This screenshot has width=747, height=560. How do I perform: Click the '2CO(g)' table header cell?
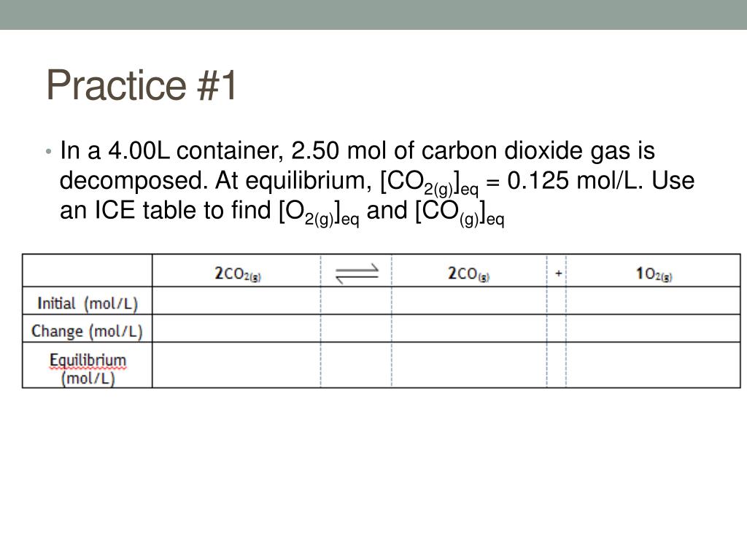point(469,271)
